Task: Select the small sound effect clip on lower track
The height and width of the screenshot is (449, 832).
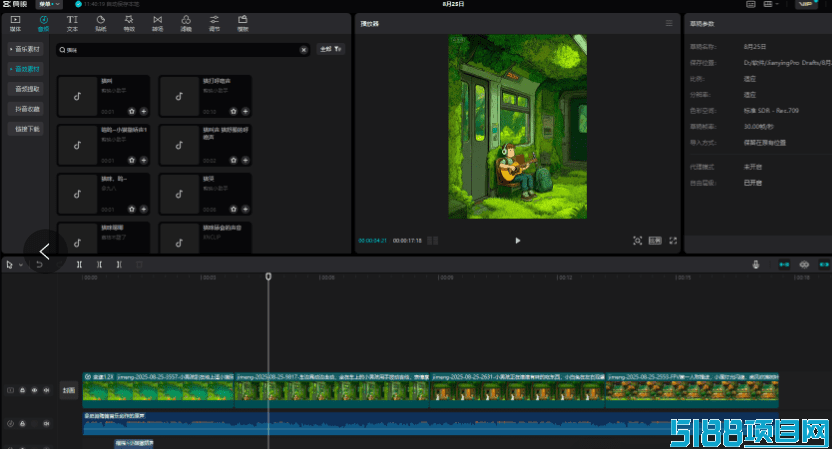Action: 134,443
